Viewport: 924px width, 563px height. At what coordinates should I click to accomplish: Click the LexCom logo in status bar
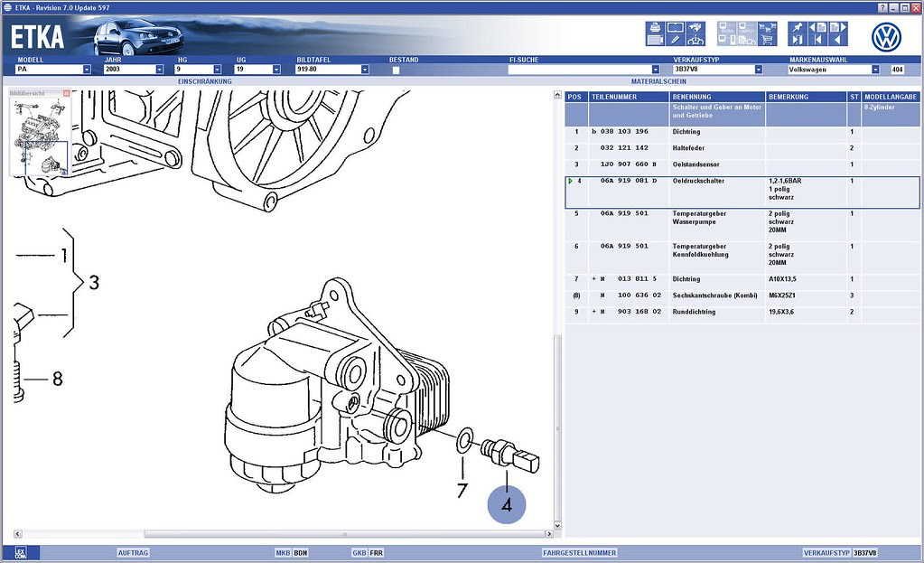click(20, 552)
